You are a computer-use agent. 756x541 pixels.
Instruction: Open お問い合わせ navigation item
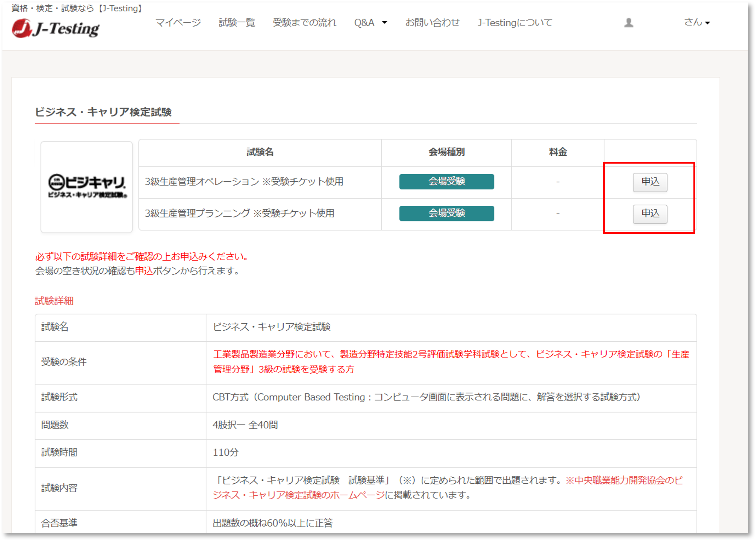pos(432,23)
